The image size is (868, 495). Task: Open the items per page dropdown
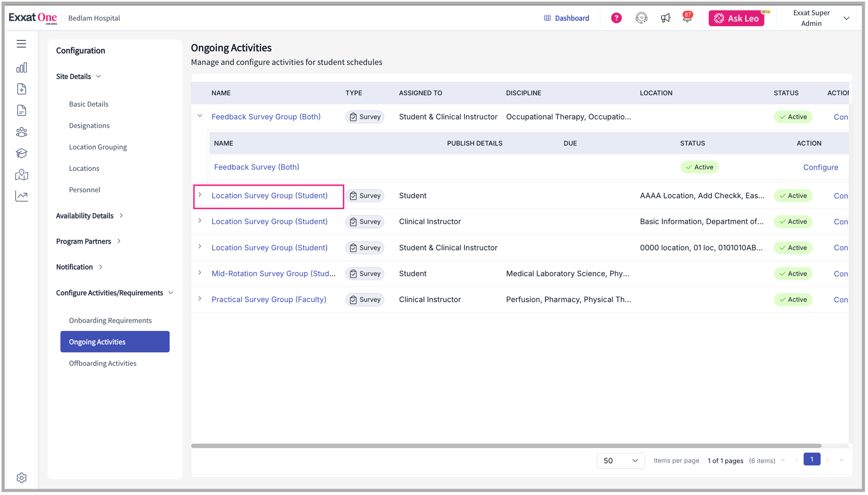tap(620, 461)
